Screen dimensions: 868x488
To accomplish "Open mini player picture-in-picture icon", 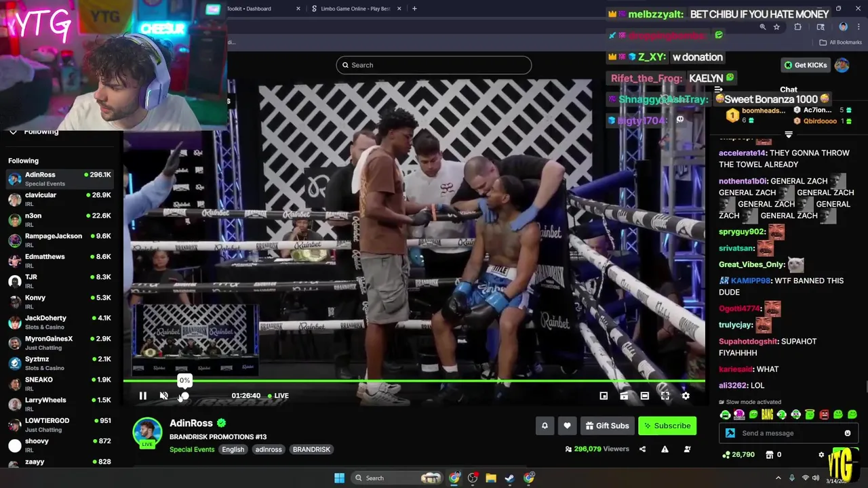I will [x=604, y=396].
